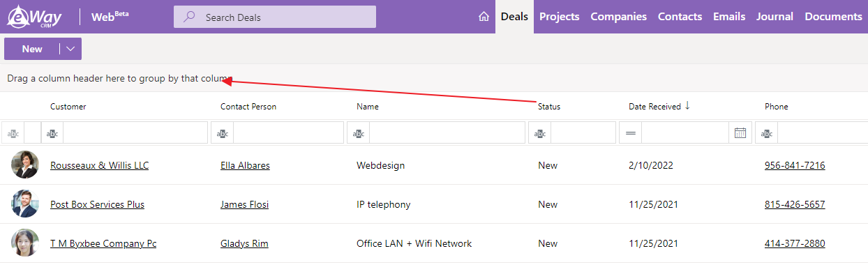868x267 pixels.
Task: Open Post Box Services Plus link
Action: coord(97,204)
